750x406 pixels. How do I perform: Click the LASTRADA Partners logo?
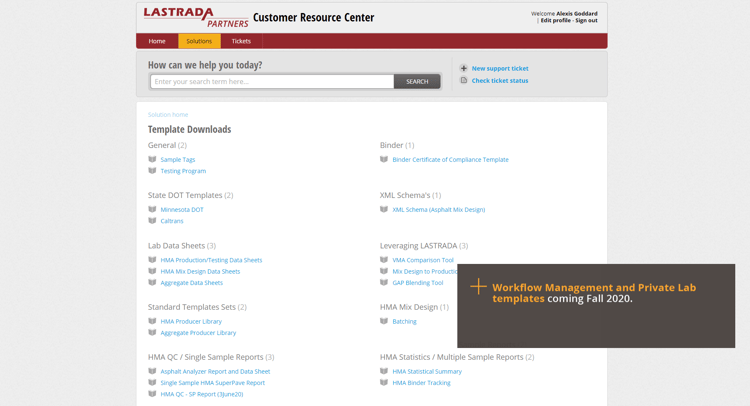pos(196,17)
